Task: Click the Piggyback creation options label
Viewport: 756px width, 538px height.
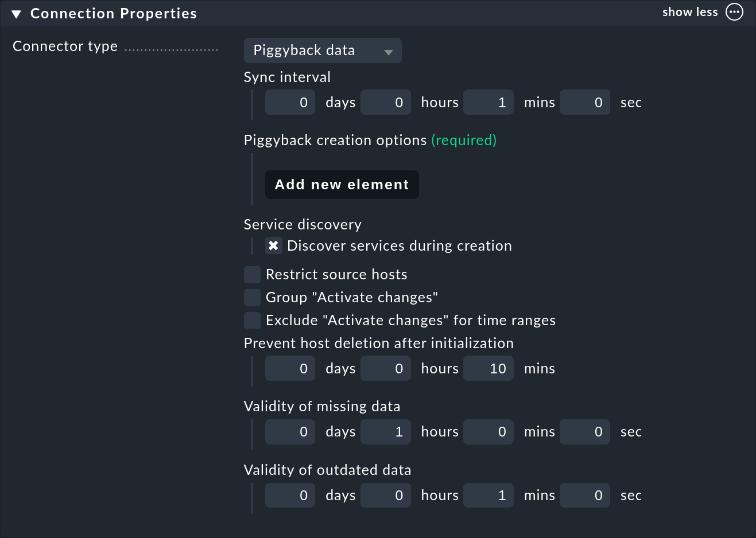Action: [x=335, y=141]
